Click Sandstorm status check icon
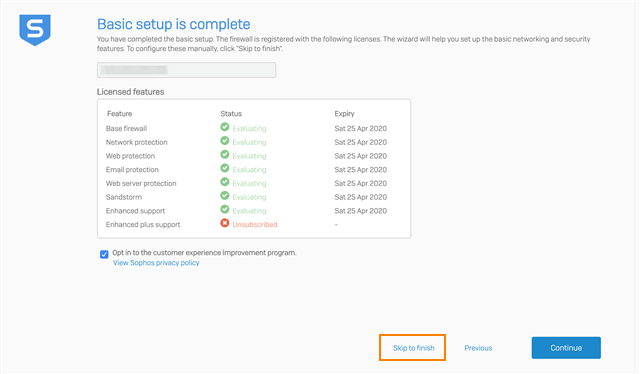640x374 pixels. coord(224,196)
